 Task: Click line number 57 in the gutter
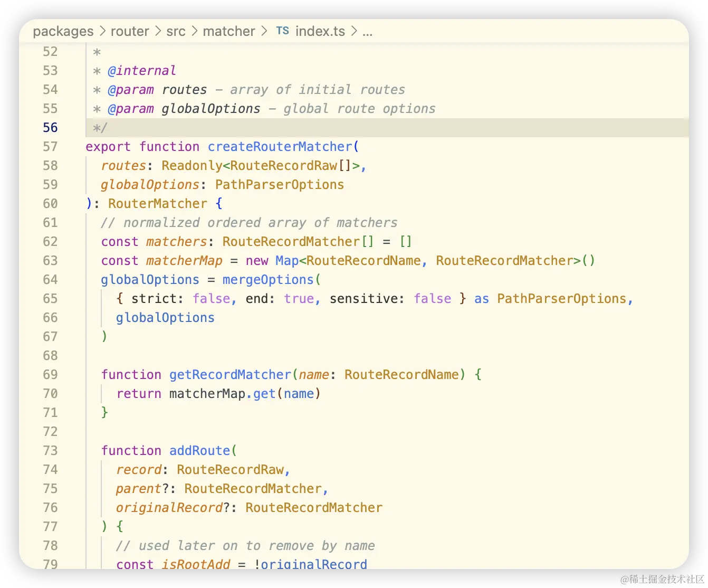pos(50,147)
